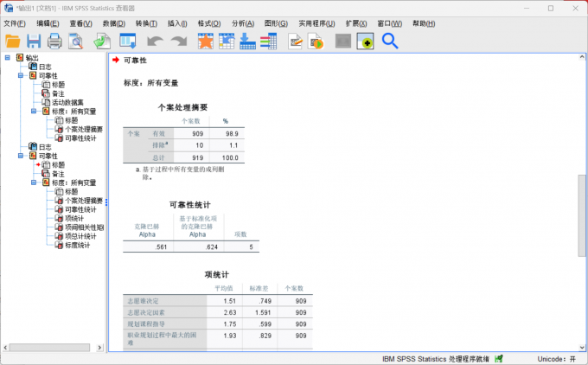Click the 1.591 standard deviation cell
The image size is (588, 365).
tap(263, 312)
